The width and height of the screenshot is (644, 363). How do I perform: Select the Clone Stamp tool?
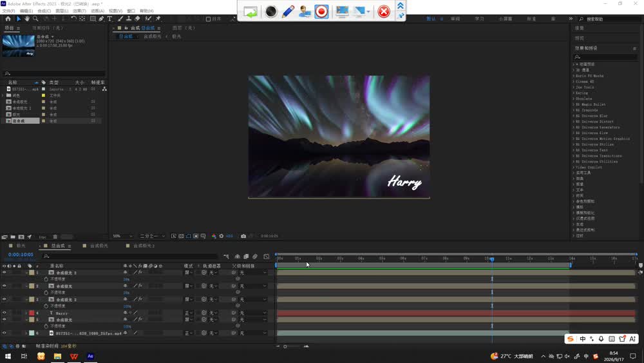[129, 19]
